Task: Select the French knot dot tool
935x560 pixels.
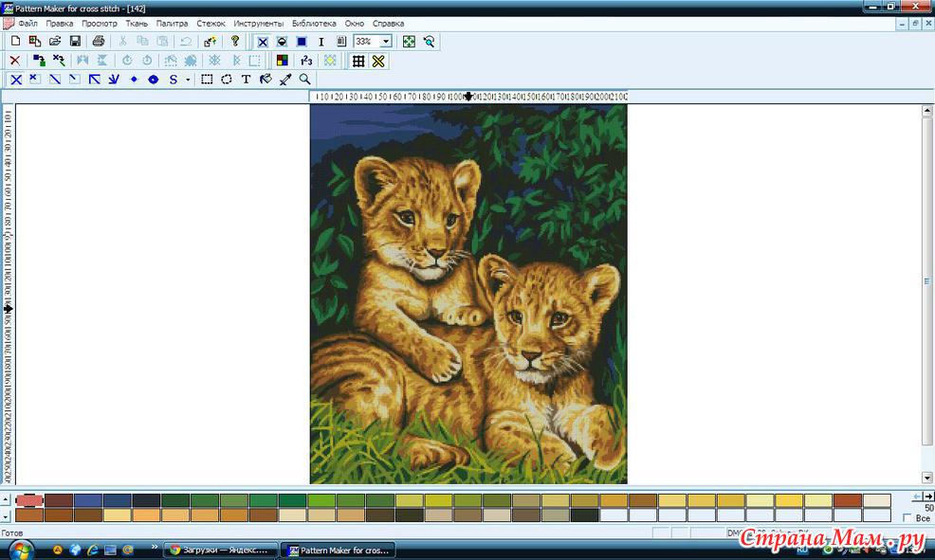Action: coord(134,80)
